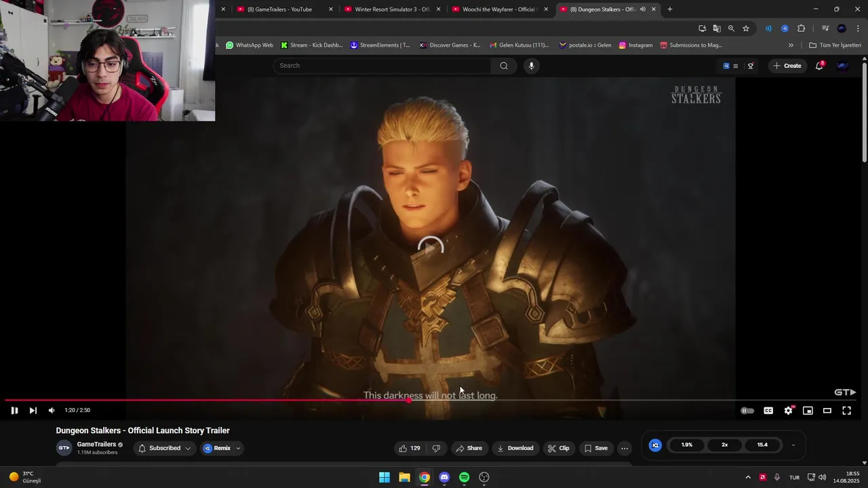The height and width of the screenshot is (488, 868).
Task: Click the vidIQ logo in stats bar
Action: [655, 445]
